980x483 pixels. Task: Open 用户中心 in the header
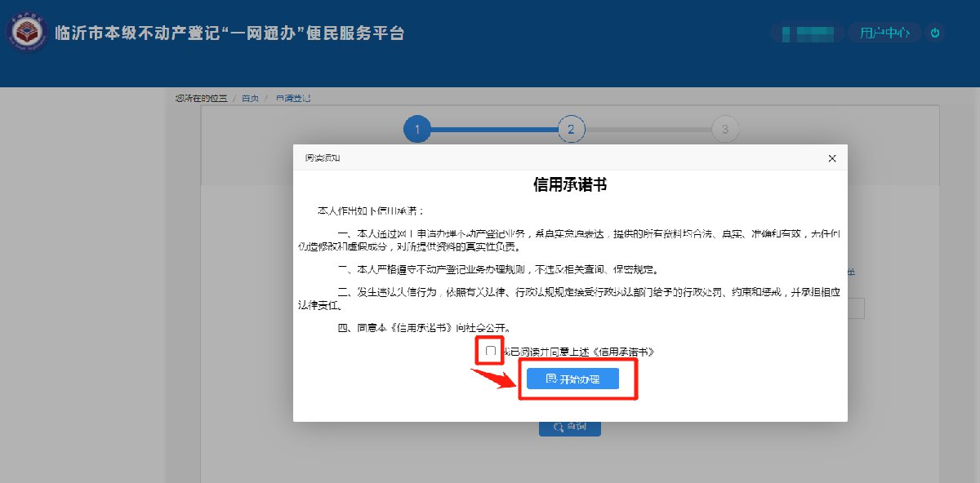[x=884, y=33]
